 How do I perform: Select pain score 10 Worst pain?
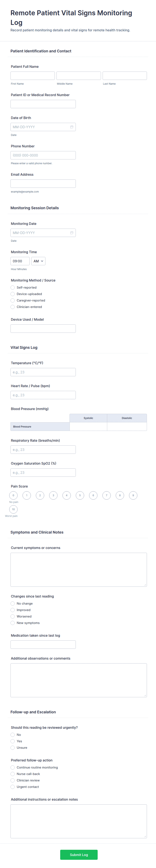coord(13,509)
